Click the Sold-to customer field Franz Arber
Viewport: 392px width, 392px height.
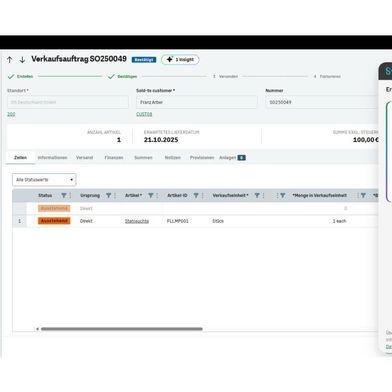(197, 102)
